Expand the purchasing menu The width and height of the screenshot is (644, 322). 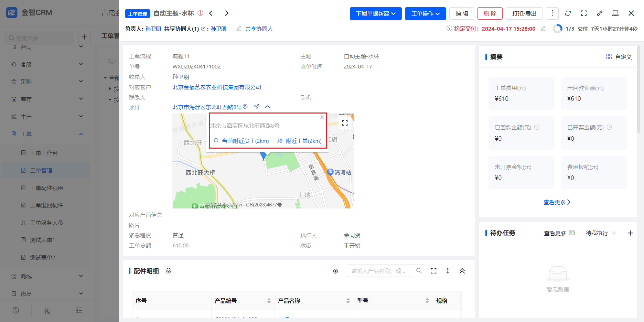click(47, 82)
